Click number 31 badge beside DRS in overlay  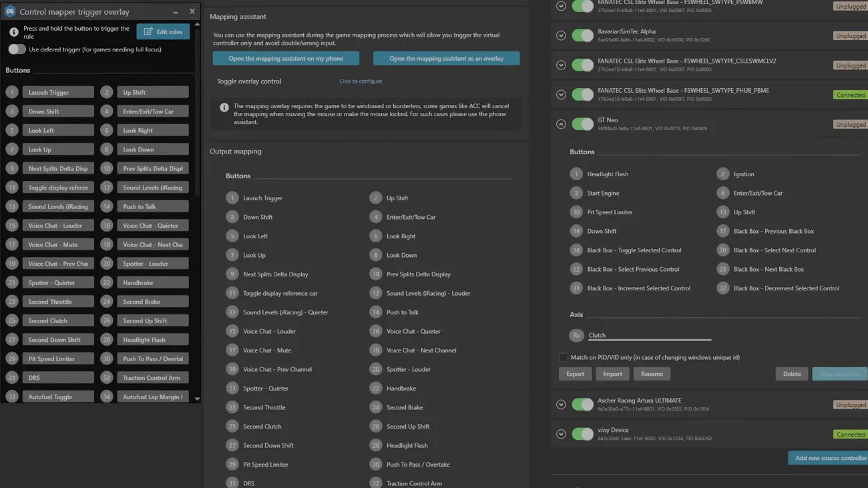click(x=11, y=378)
